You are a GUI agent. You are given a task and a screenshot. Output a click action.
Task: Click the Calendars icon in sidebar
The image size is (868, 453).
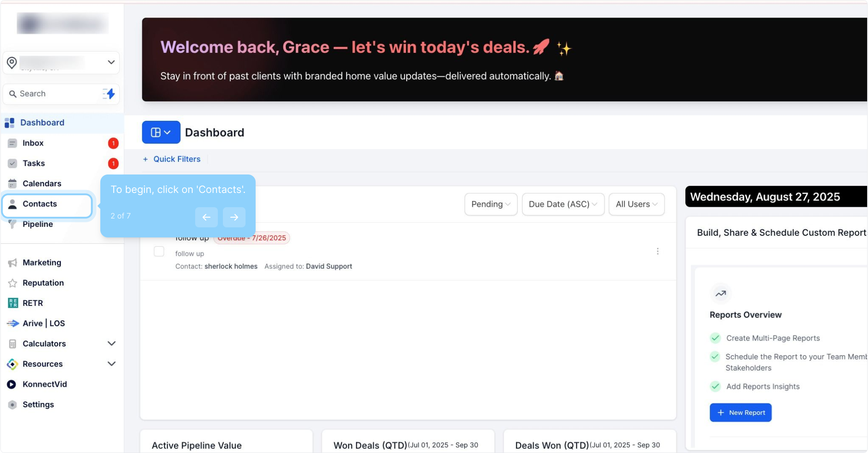[13, 184]
